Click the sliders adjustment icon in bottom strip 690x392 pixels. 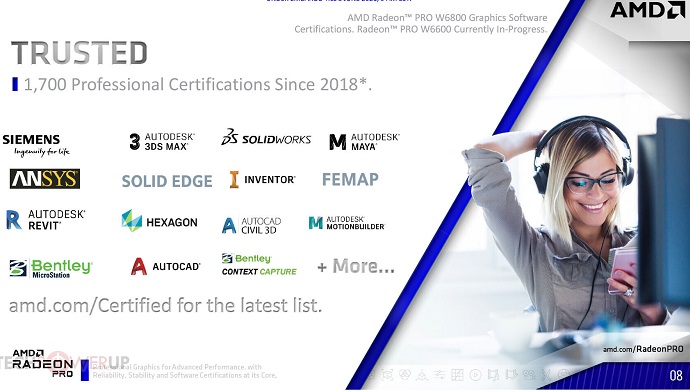(440, 375)
